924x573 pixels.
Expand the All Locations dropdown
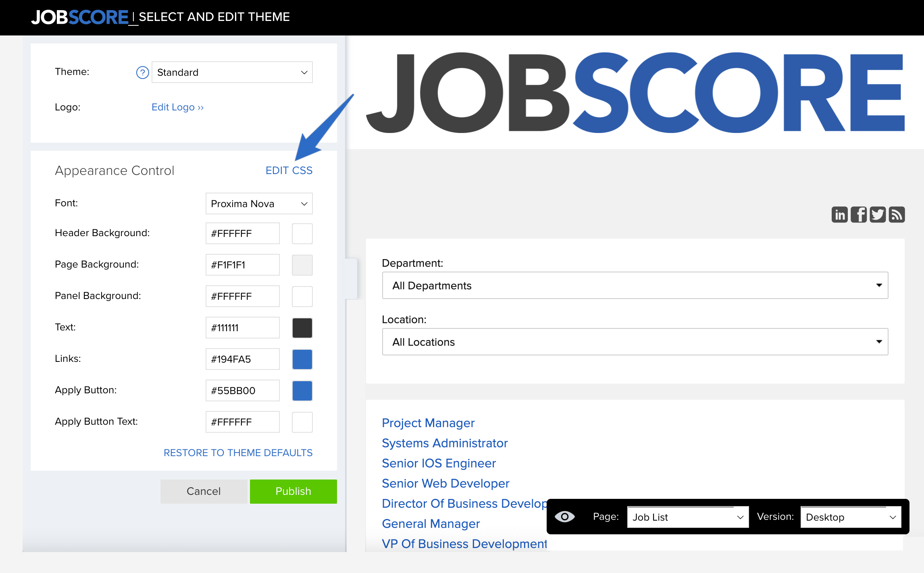[x=635, y=342]
